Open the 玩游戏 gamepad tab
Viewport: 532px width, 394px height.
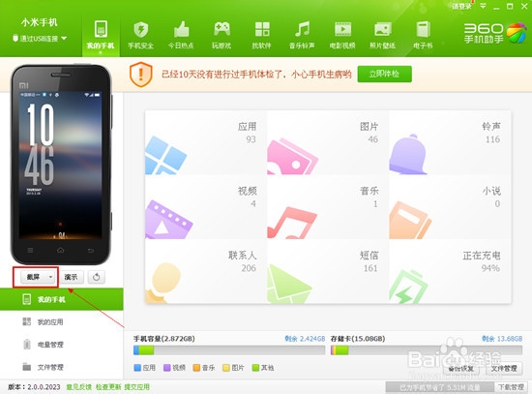click(222, 36)
